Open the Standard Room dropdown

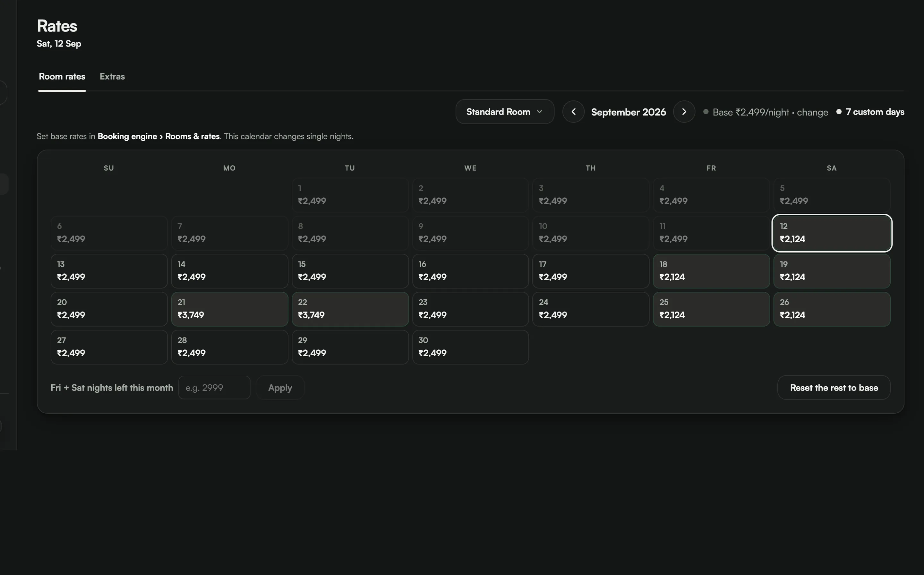coord(505,111)
